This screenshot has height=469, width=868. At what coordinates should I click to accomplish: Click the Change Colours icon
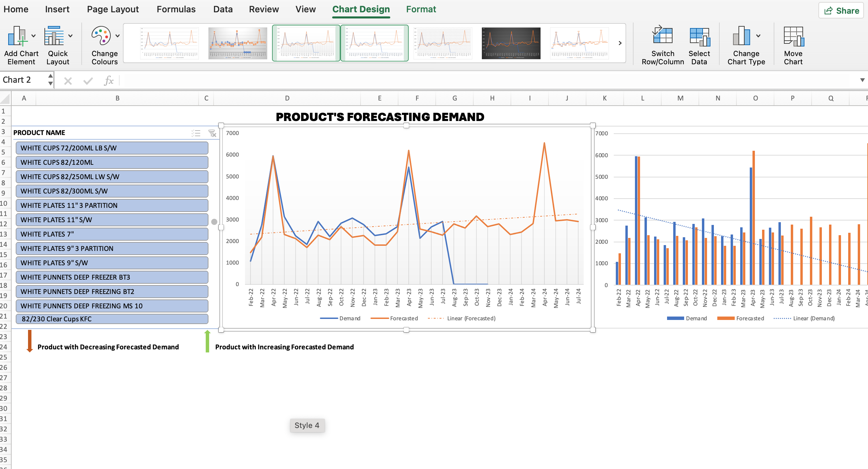pos(101,36)
